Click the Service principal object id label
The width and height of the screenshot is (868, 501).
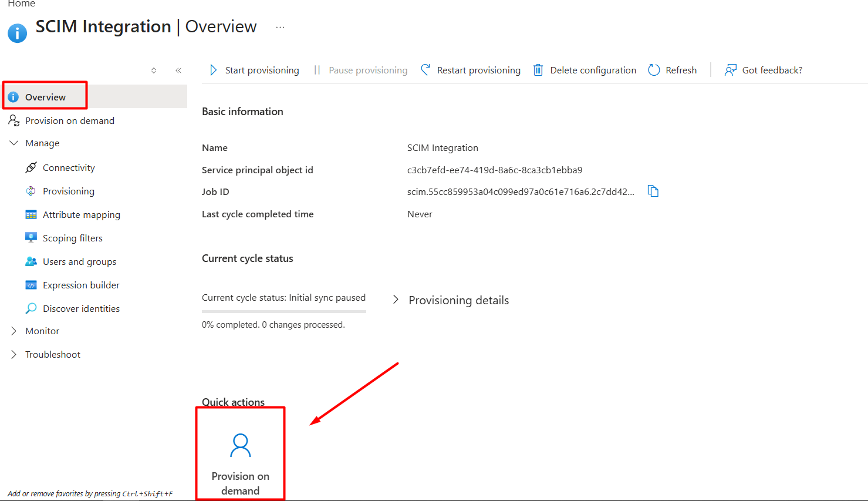pos(258,170)
